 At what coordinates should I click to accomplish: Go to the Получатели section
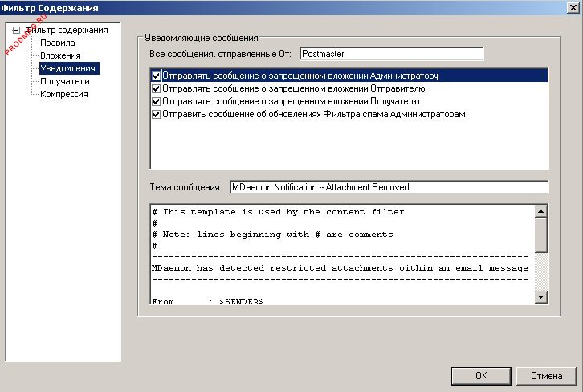pos(64,81)
